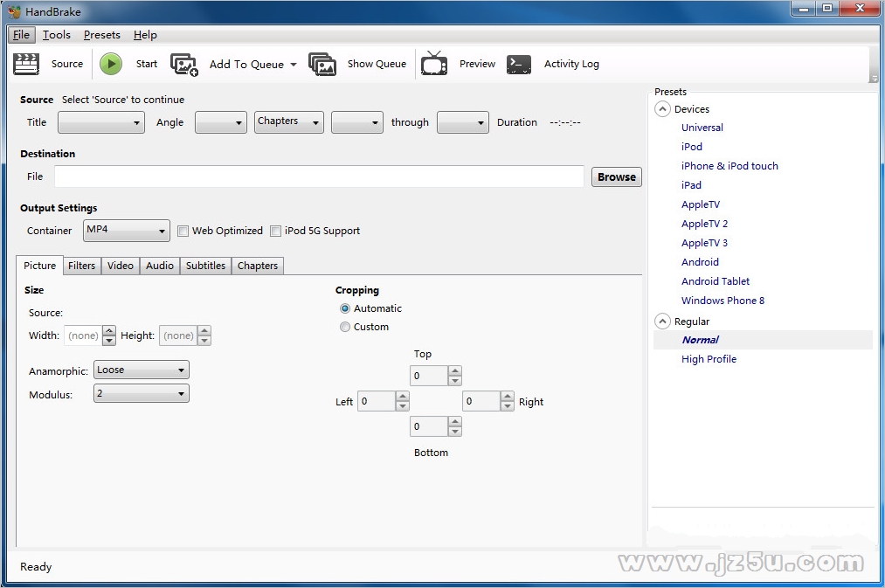Click the destination File path field
885x588 pixels.
(320, 176)
